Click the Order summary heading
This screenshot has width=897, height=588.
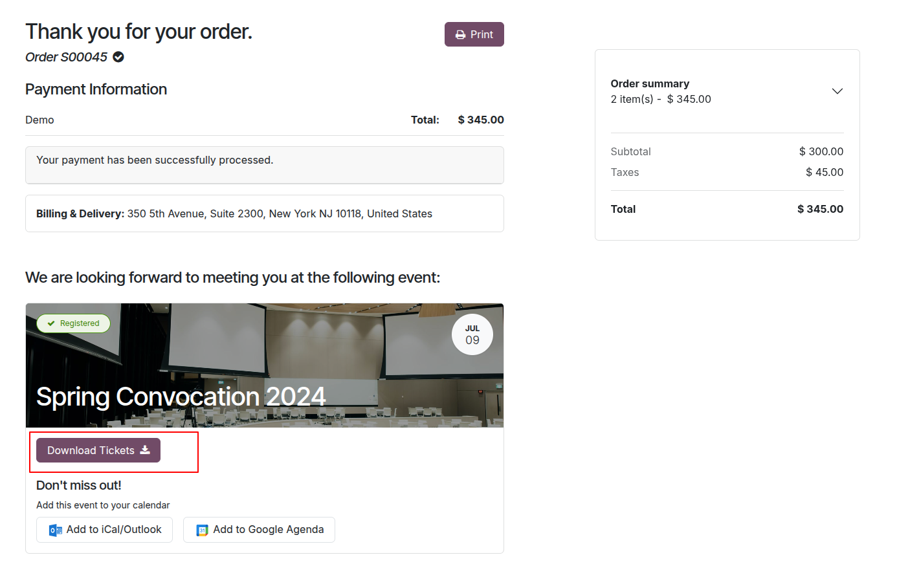(x=650, y=83)
